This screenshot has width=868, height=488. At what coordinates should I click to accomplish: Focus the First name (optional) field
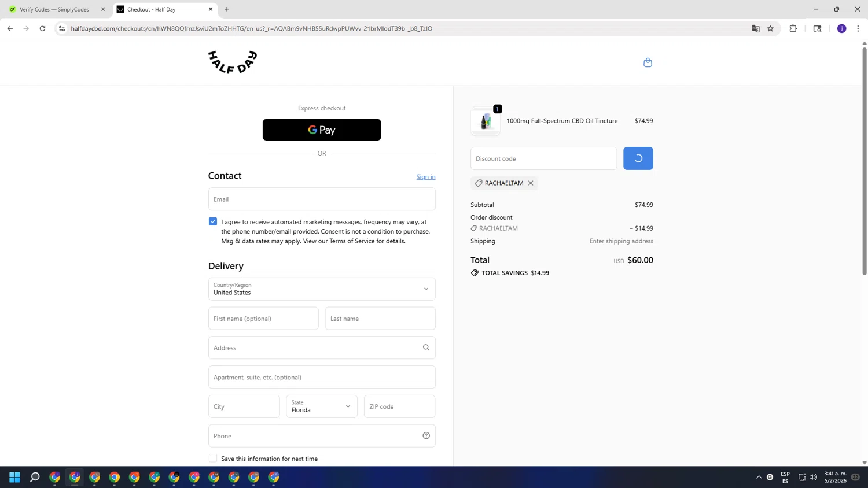point(263,319)
